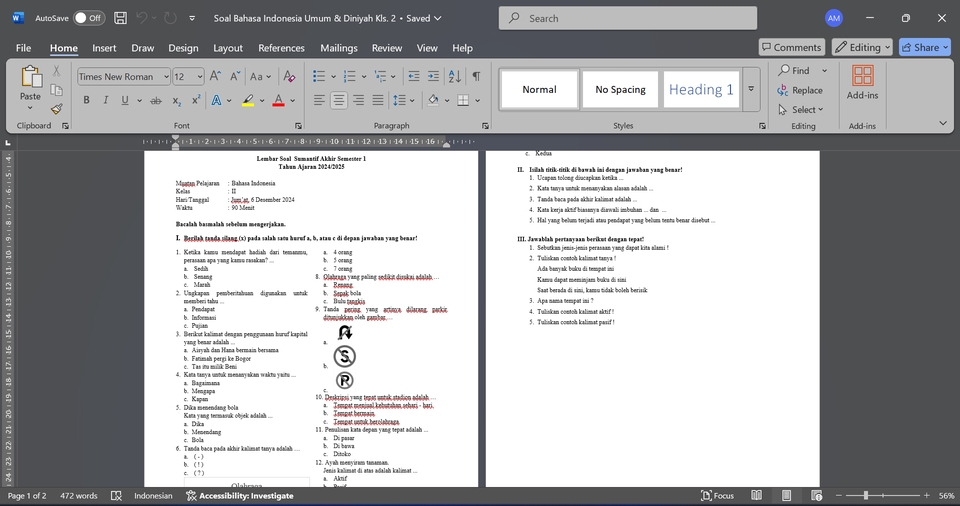This screenshot has height=506, width=960.
Task: Click the Focus mode button
Action: [717, 496]
